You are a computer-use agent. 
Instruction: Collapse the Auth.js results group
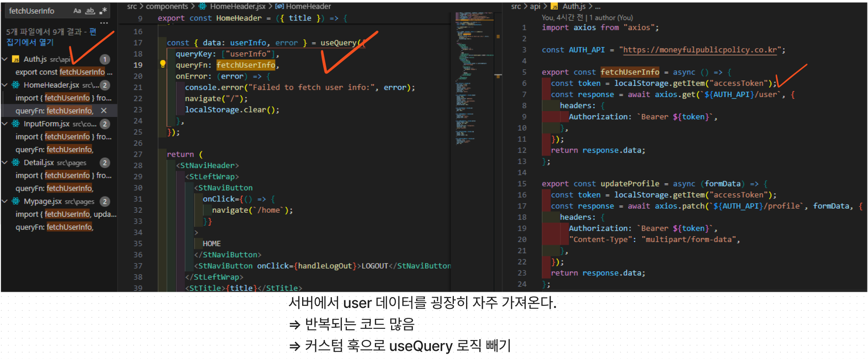tap(5, 59)
